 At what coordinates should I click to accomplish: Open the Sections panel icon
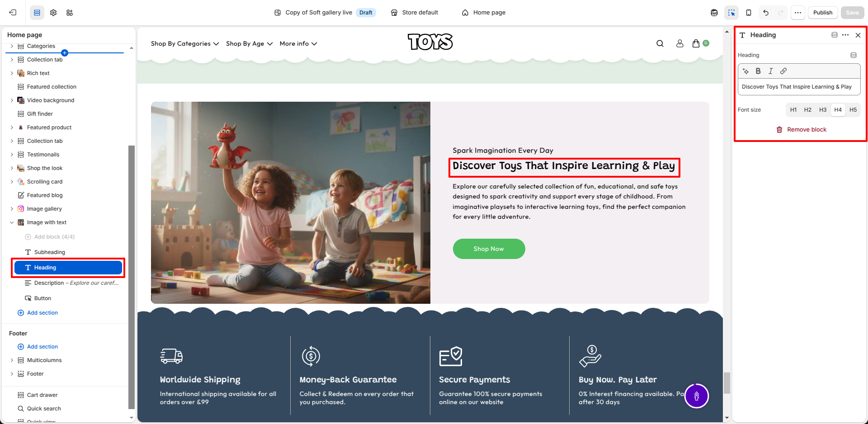pos(37,13)
